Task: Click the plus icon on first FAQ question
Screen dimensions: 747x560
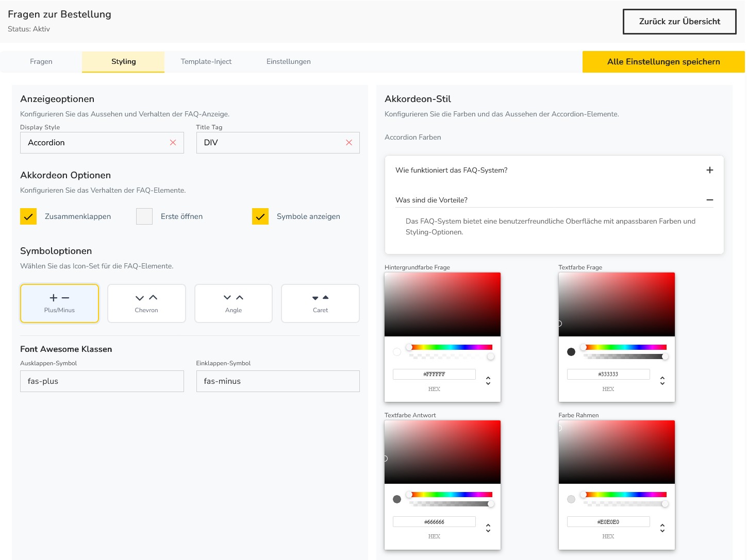Action: click(709, 170)
